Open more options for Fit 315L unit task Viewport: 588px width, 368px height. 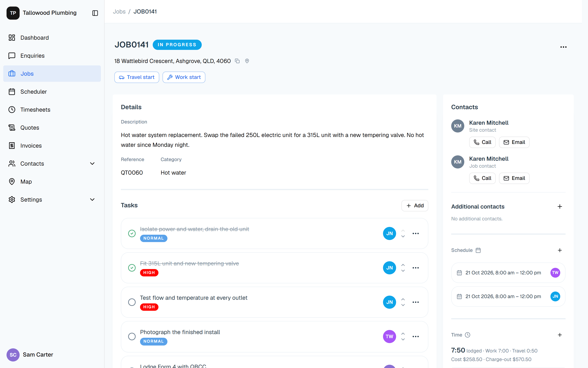(415, 268)
